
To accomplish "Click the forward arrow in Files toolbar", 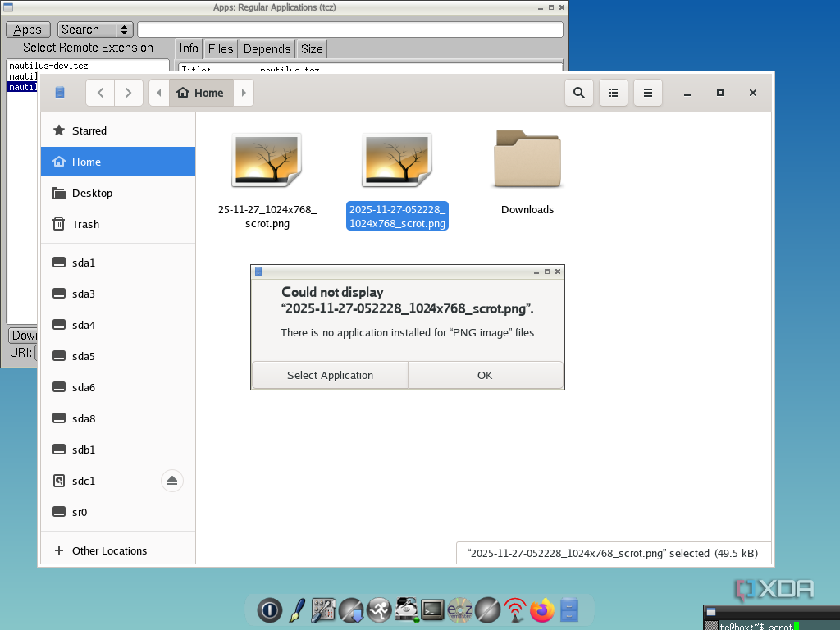I will (129, 93).
